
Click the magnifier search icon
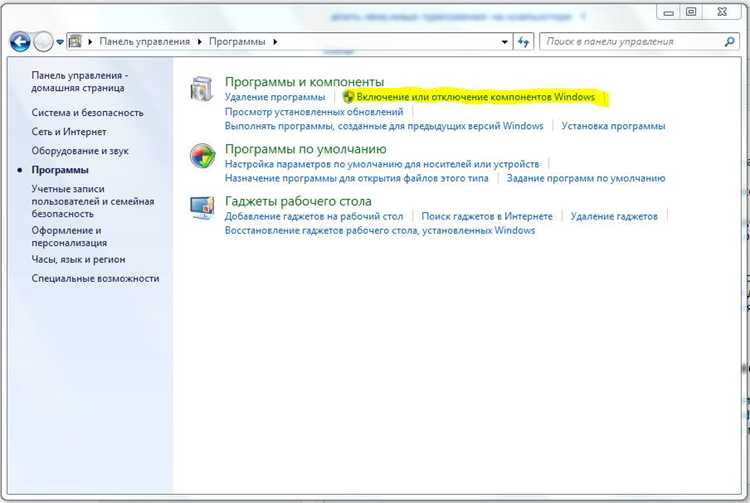pyautogui.click(x=730, y=42)
